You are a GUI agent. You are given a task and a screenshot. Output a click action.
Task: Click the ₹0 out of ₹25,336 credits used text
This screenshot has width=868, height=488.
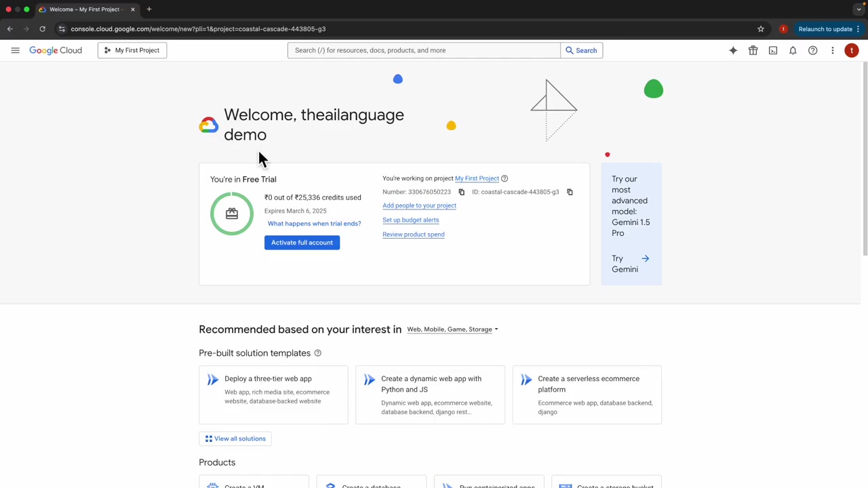(313, 197)
